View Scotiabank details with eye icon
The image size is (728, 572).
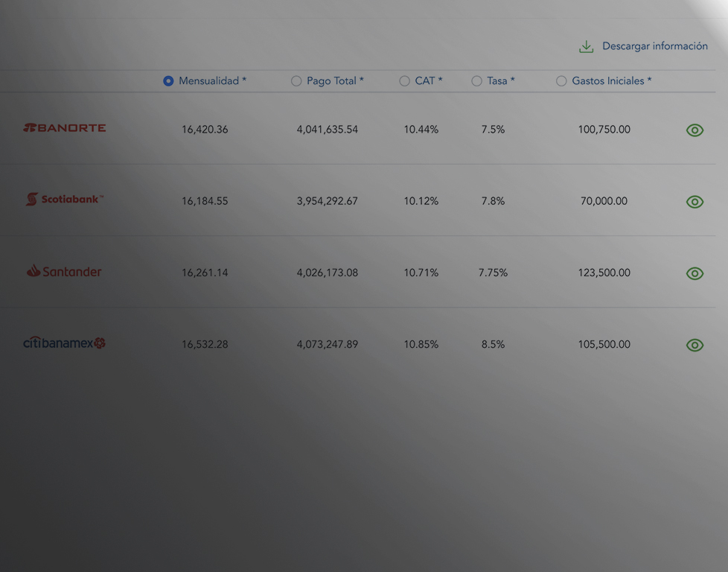click(694, 202)
